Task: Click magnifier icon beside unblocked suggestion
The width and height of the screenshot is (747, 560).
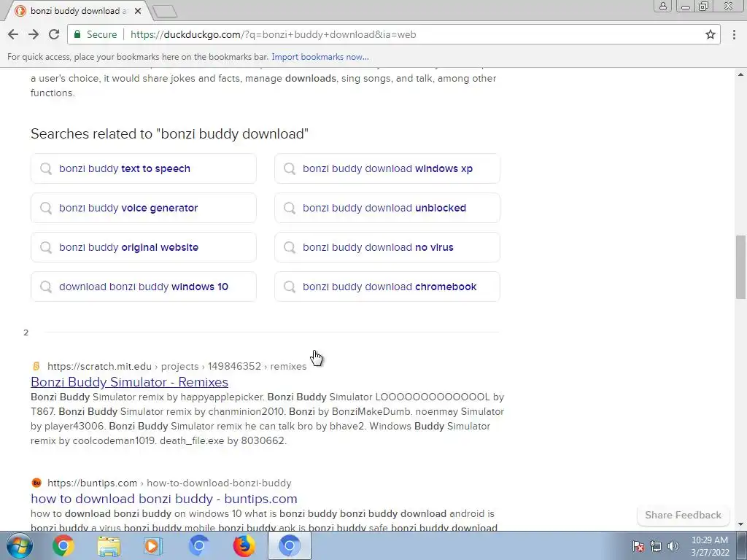Action: (x=290, y=208)
